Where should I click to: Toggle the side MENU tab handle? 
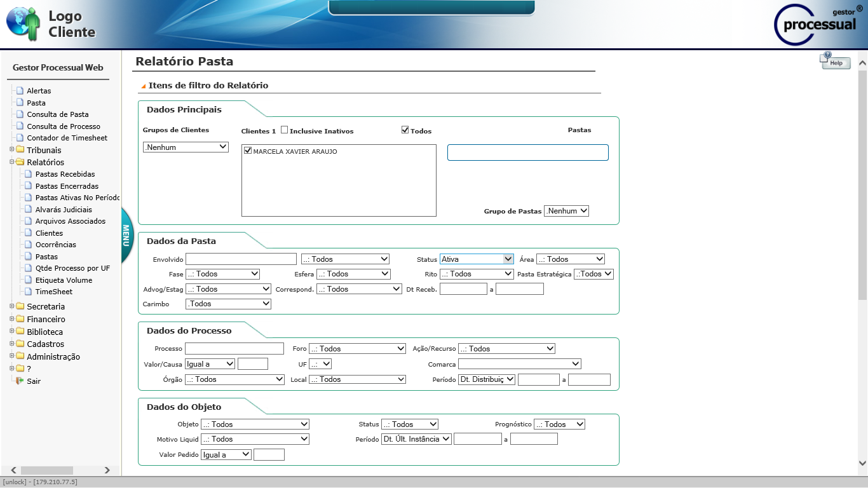126,235
